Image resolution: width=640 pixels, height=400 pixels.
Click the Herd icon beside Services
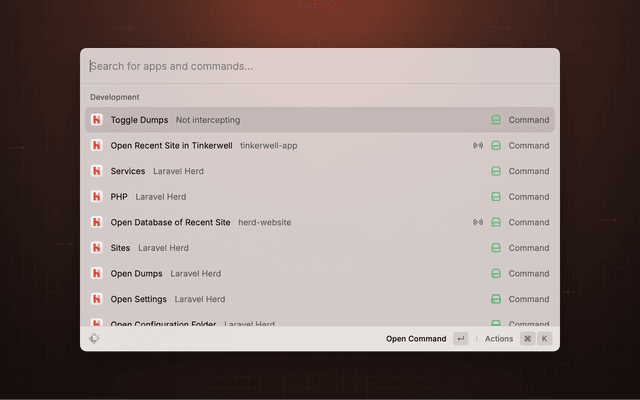coord(97,171)
